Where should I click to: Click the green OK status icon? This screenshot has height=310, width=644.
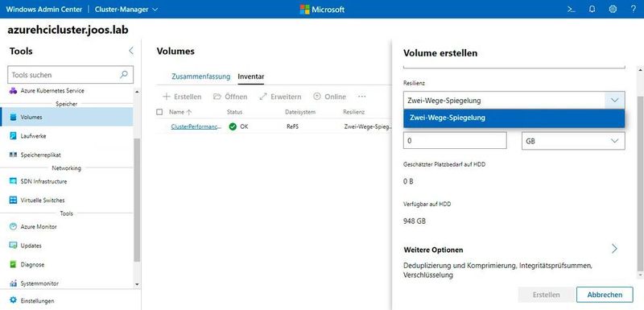(x=233, y=127)
